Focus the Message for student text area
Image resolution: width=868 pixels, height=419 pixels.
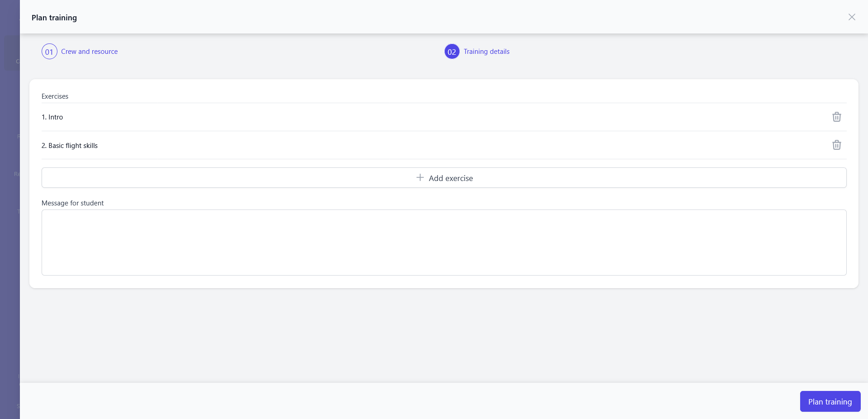444,243
